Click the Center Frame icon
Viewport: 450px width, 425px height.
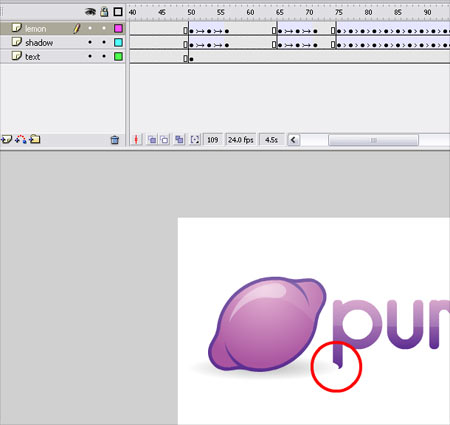point(136,139)
